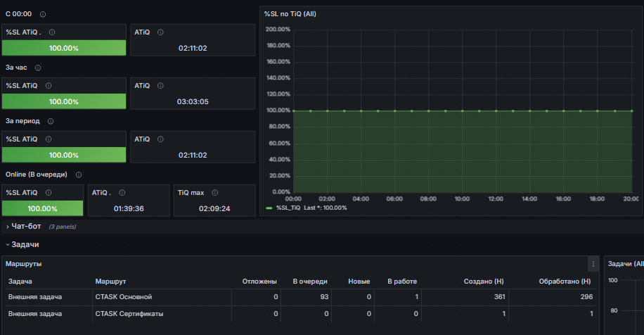Image resolution: width=644 pixels, height=335 pixels.
Task: Sort table by 'В очереди' column header
Action: tap(310, 282)
